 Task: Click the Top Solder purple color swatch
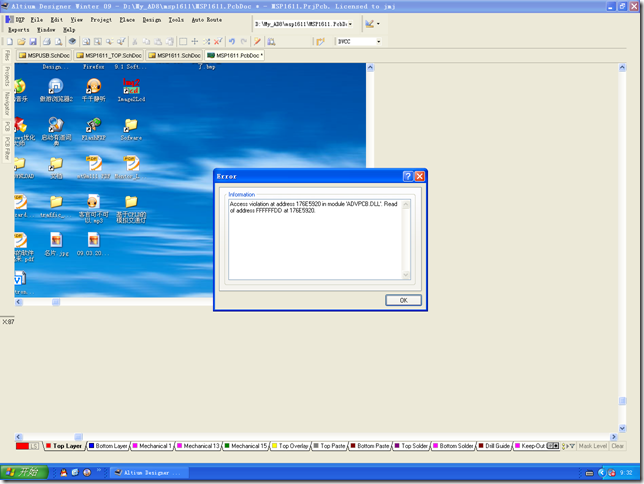pyautogui.click(x=397, y=446)
